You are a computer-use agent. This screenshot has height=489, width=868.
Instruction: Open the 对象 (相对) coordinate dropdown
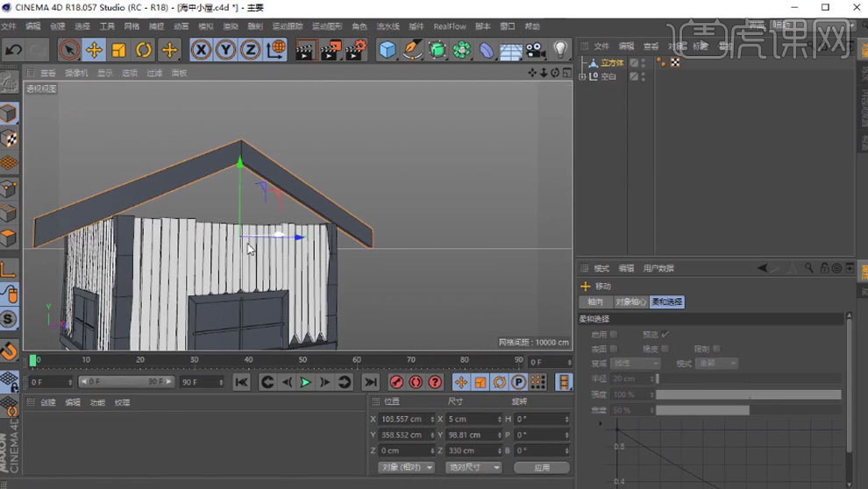406,467
